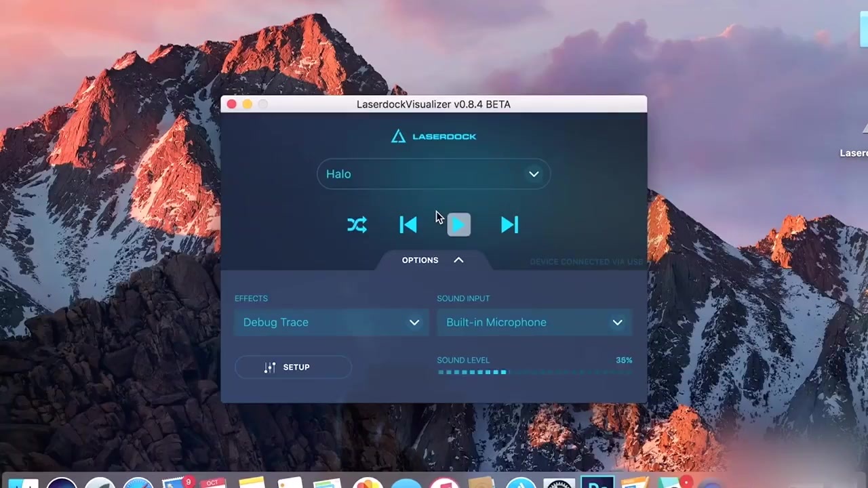Click the Laserdock logo
The image size is (868, 488).
coord(434,136)
